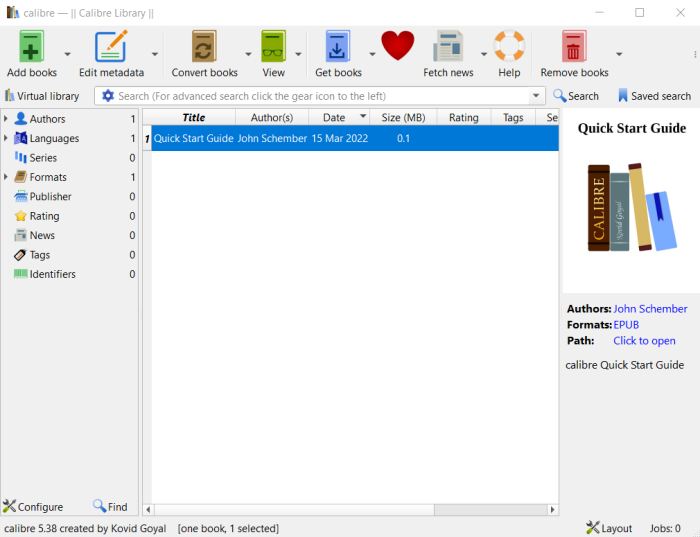The image size is (700, 537).
Task: Click the advanced search gear icon
Action: pyautogui.click(x=108, y=96)
